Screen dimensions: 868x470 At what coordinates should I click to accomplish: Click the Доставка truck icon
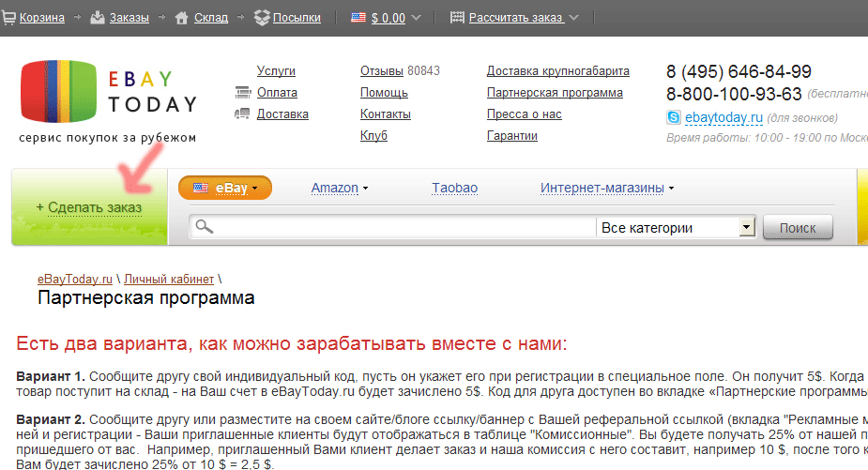(242, 114)
